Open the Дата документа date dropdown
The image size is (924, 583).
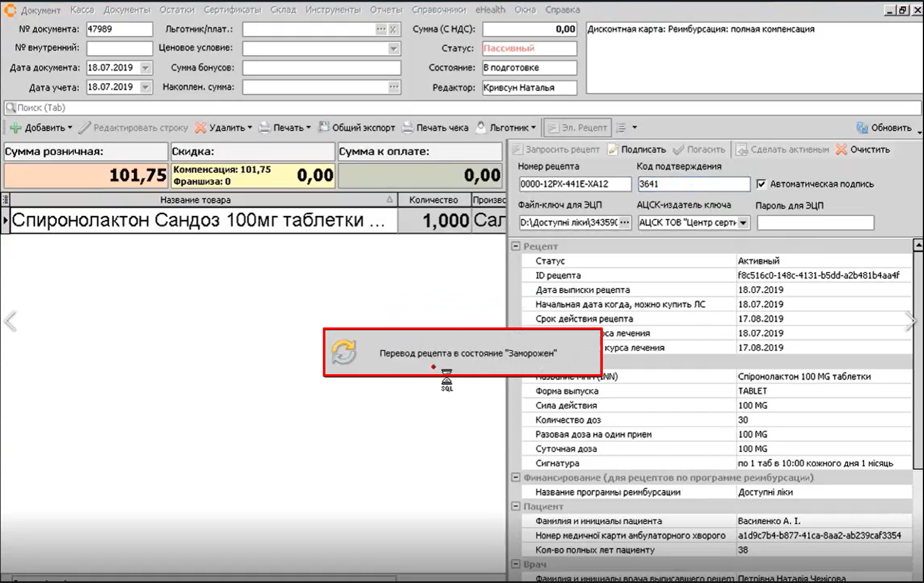[x=146, y=68]
